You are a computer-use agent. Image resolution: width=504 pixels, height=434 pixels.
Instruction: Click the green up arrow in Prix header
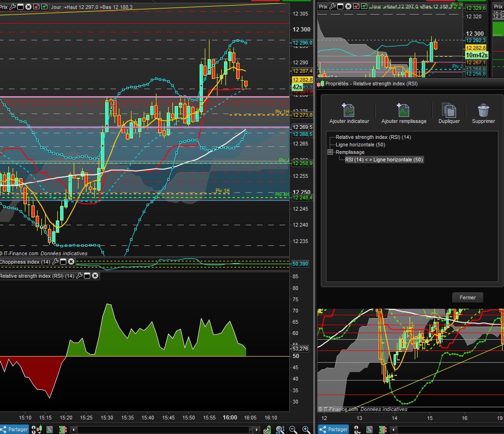tap(44, 7)
